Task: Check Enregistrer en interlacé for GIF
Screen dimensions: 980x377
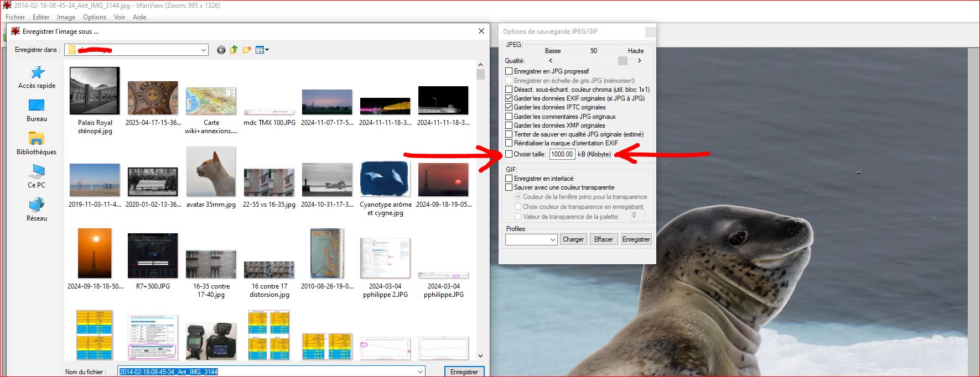Action: (509, 179)
